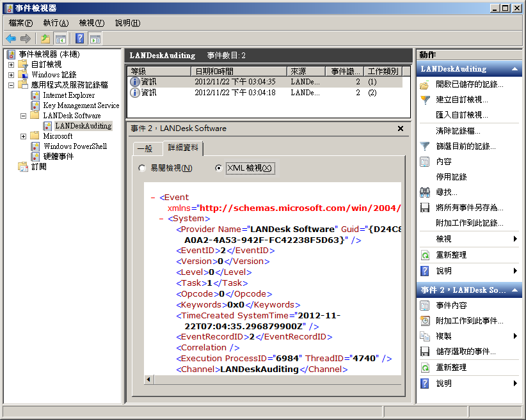Collapse the 事件 2 actions section header

[x=514, y=290]
